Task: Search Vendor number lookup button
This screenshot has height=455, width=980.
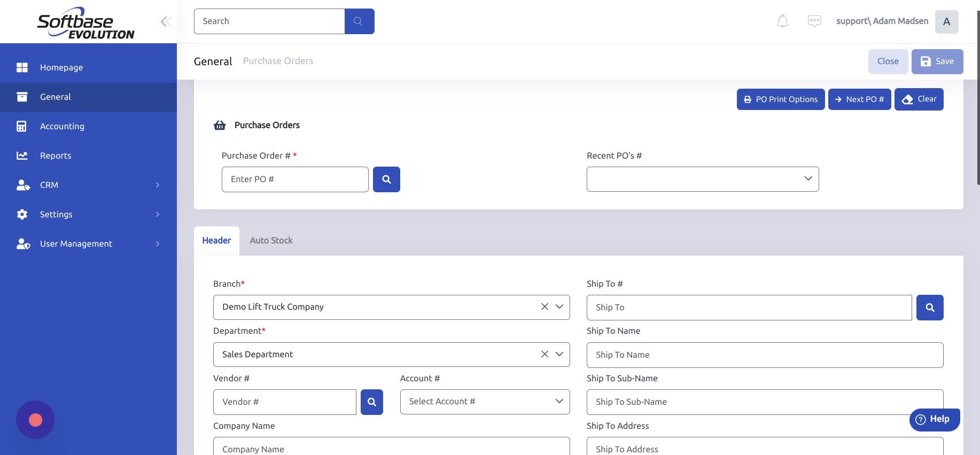Action: click(372, 402)
